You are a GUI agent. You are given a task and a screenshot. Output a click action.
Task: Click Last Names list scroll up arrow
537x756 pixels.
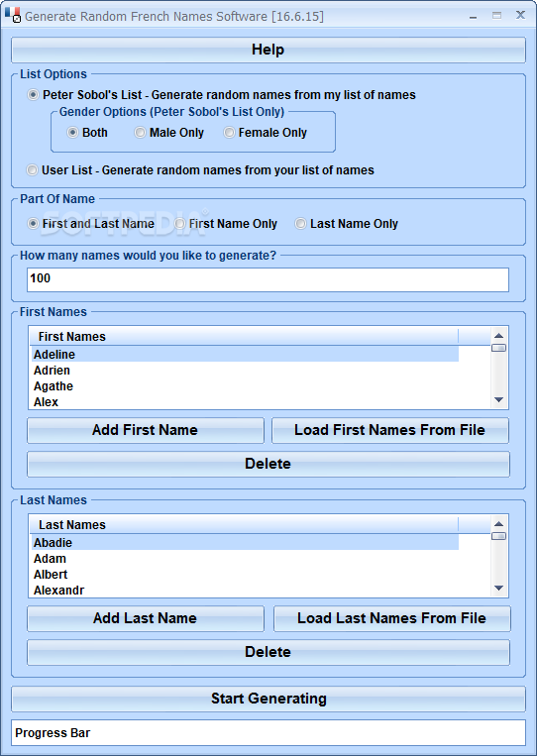click(x=499, y=523)
